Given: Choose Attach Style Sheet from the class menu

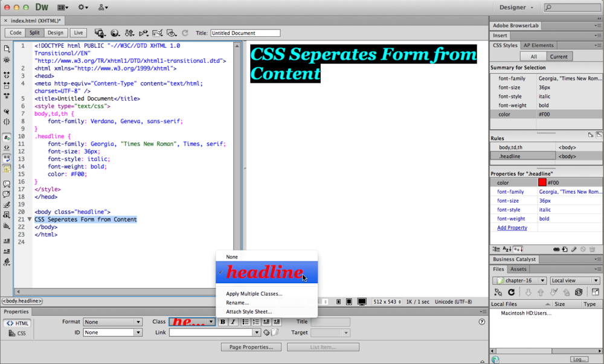Looking at the screenshot, I should tap(250, 311).
